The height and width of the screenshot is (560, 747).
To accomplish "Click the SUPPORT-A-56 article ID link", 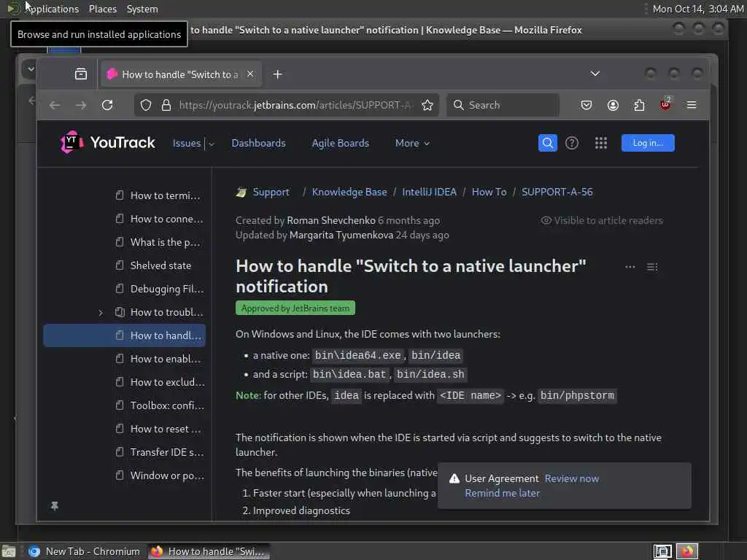I will point(557,192).
